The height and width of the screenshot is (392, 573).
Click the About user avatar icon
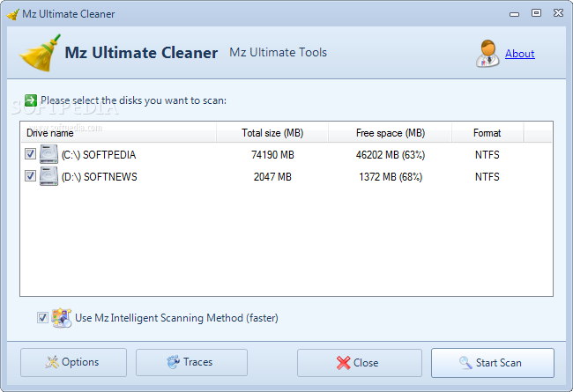pyautogui.click(x=487, y=54)
